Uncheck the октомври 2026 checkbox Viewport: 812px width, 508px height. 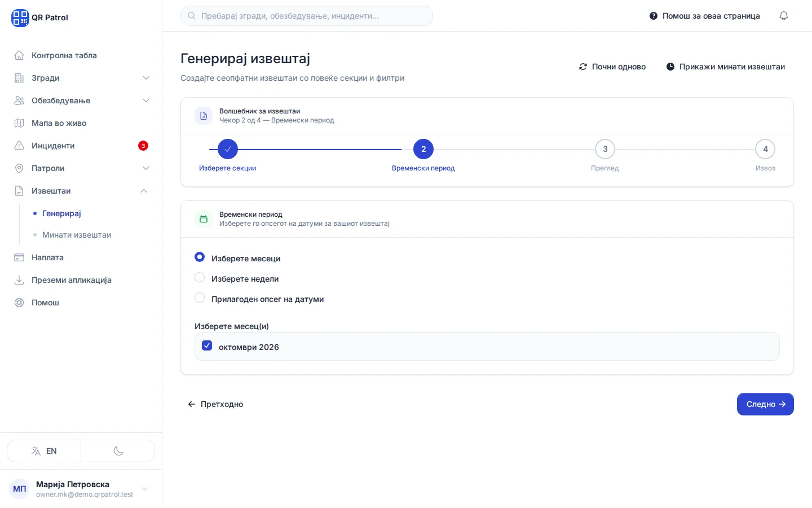(207, 346)
